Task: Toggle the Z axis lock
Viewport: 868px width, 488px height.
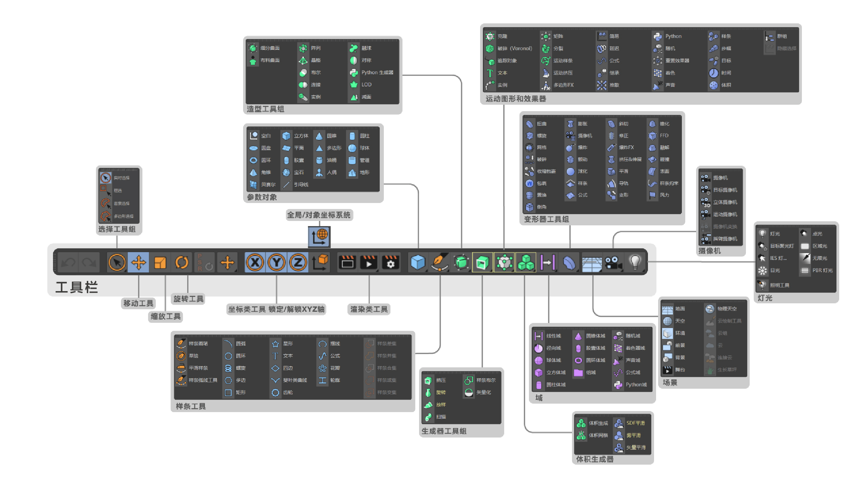Action: tap(298, 262)
